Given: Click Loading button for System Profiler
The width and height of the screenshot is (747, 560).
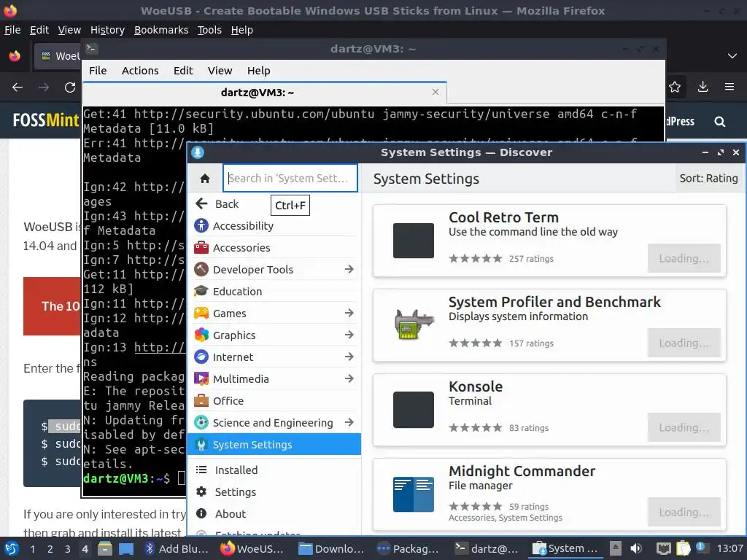Looking at the screenshot, I should click(684, 343).
